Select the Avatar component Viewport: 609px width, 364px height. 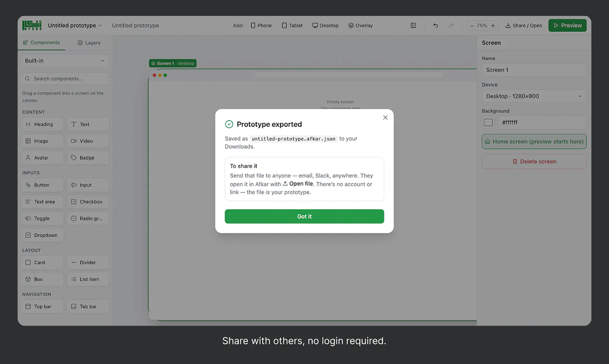42,158
